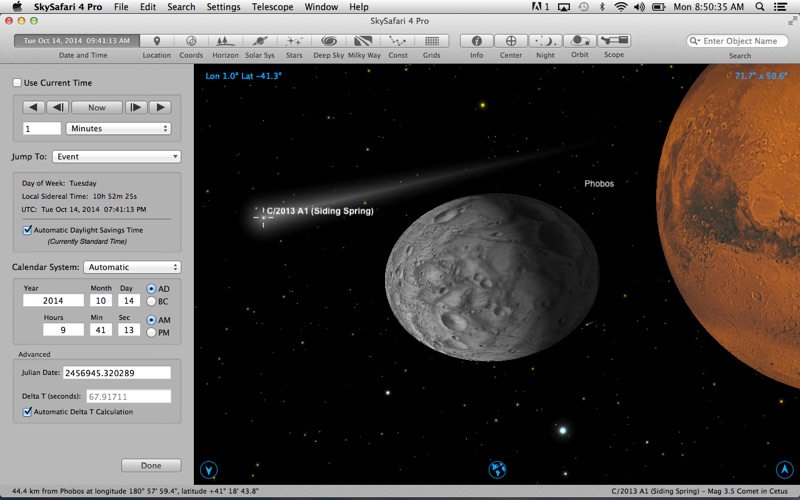This screenshot has height=500, width=800.
Task: Open the Help menu
Action: tap(359, 7)
